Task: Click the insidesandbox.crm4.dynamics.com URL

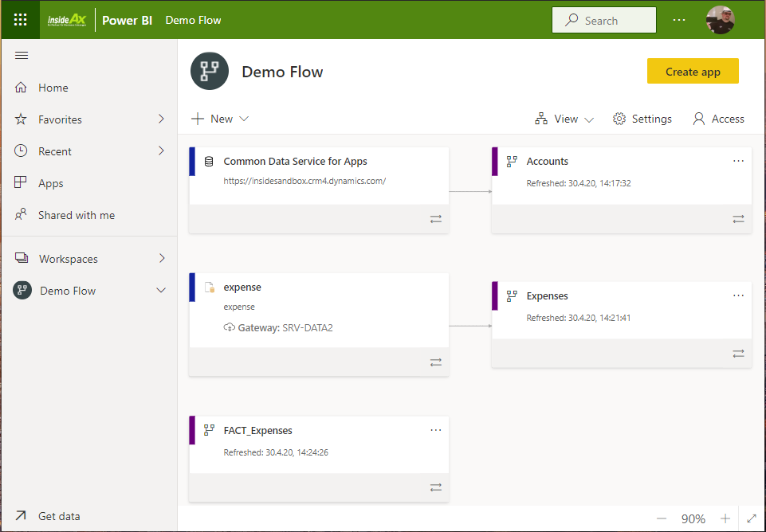Action: 304,181
